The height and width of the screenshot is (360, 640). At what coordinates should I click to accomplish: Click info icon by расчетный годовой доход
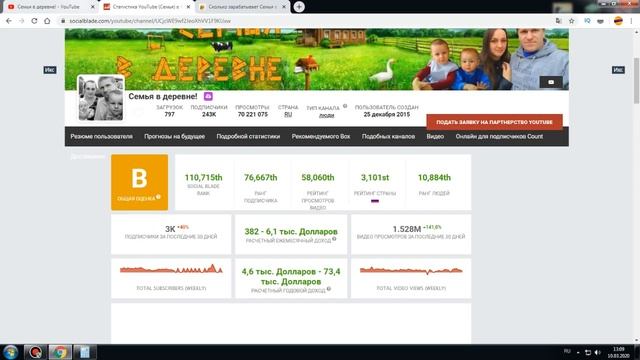coord(329,289)
